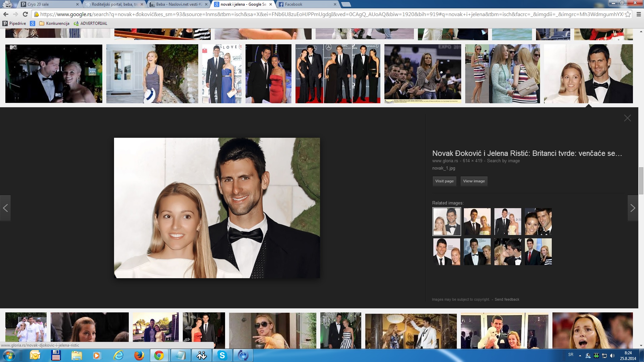Image resolution: width=644 pixels, height=362 pixels.
Task: Launch Firefox from the taskbar
Action: click(139, 355)
